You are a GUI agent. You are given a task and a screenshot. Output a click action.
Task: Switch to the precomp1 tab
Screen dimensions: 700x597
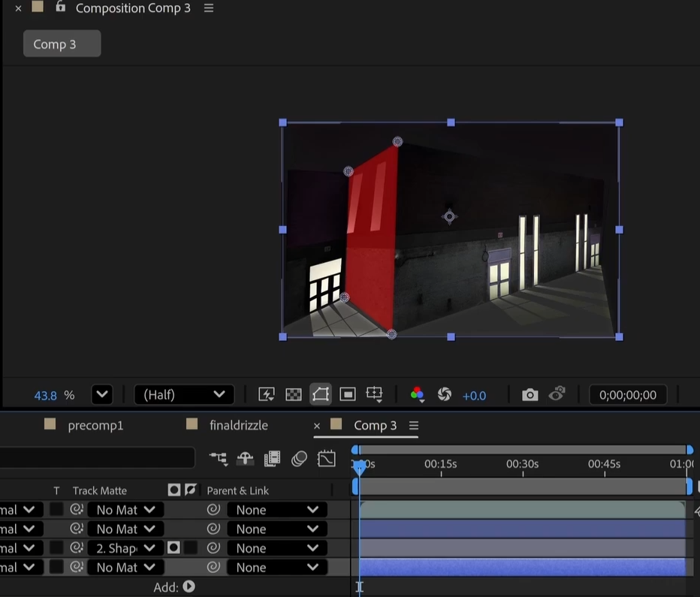tap(95, 425)
